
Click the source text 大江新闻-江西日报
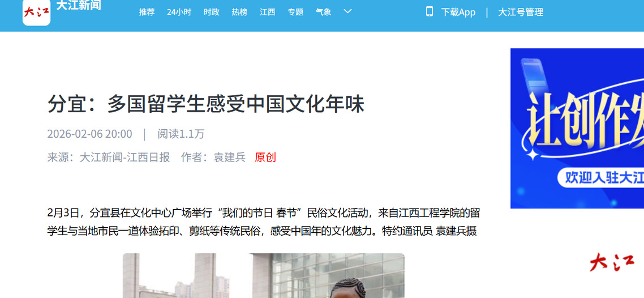(124, 157)
